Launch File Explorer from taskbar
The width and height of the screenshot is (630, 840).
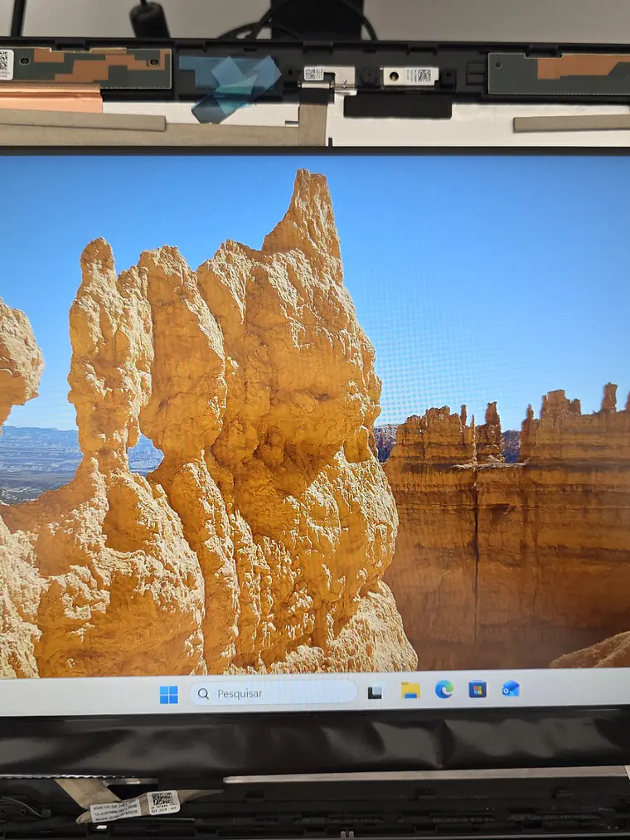410,691
